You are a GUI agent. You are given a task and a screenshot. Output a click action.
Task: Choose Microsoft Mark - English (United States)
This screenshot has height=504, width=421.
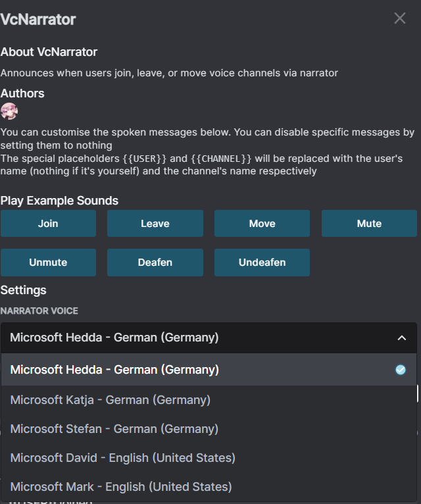(209, 487)
